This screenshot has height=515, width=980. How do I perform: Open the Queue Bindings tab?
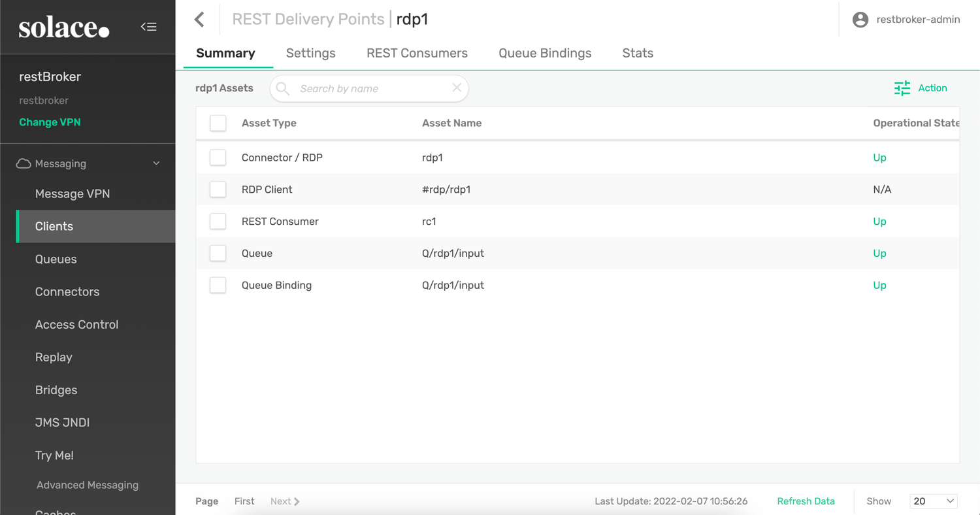coord(545,54)
